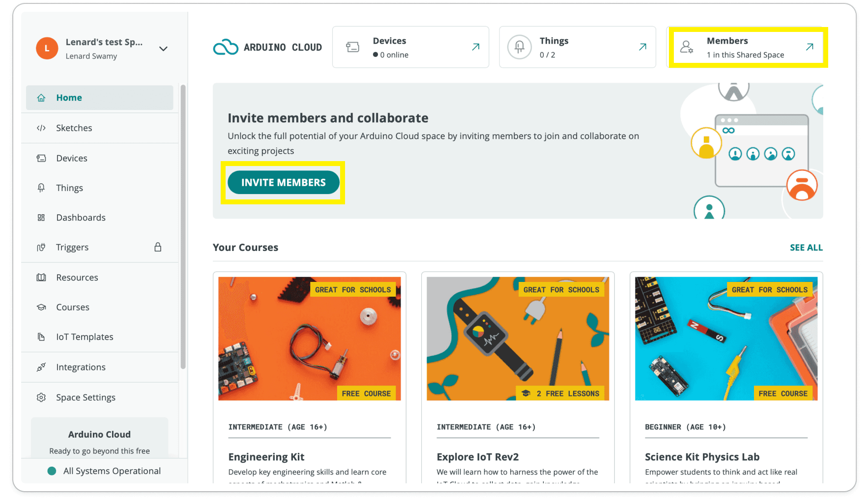
Task: Click the Dashboards grid icon
Action: 41,218
